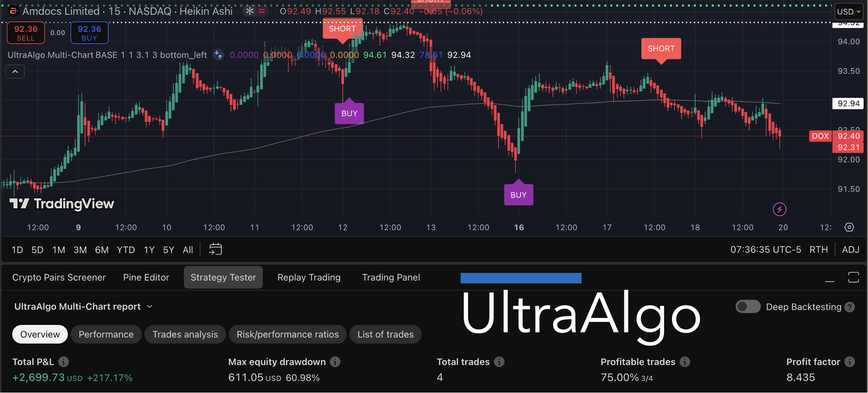The height and width of the screenshot is (393, 868).
Task: Set chart range to 5D
Action: click(x=38, y=250)
